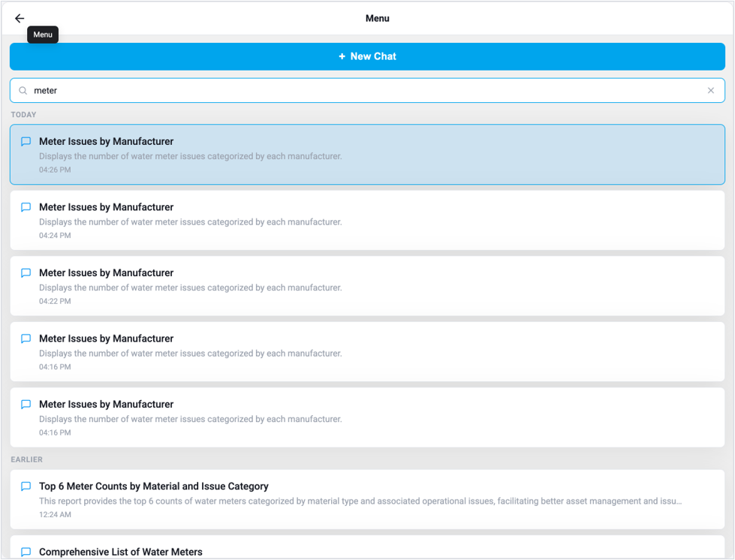The image size is (735, 560).
Task: Focus the search field containing "meter"
Action: click(368, 90)
